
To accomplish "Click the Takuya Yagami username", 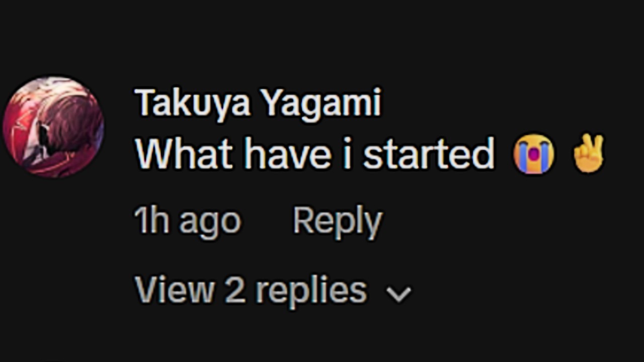I will coord(258,103).
